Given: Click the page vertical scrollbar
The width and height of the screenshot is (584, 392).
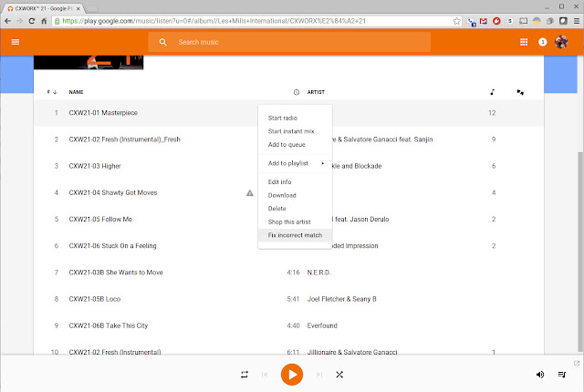Looking at the screenshot, I should [580, 251].
